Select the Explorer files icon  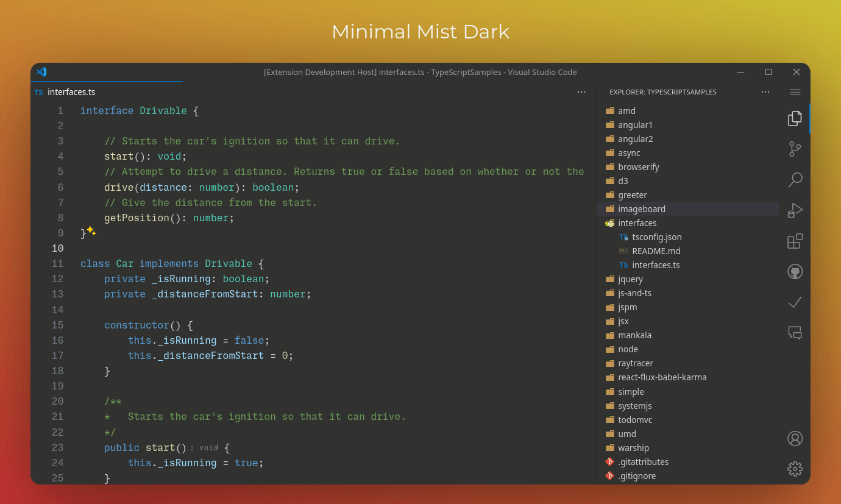795,118
